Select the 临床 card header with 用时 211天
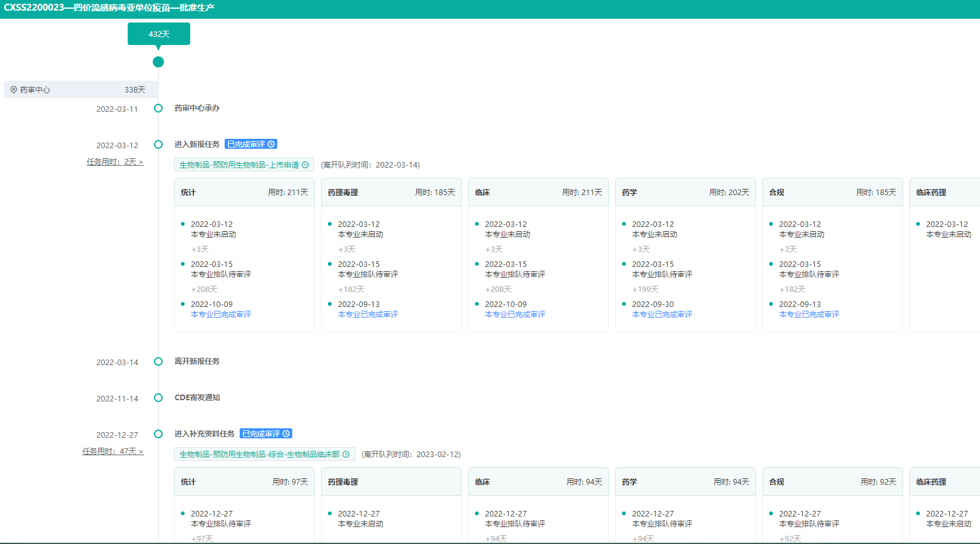Screen dimensions: 980x544 [538, 193]
